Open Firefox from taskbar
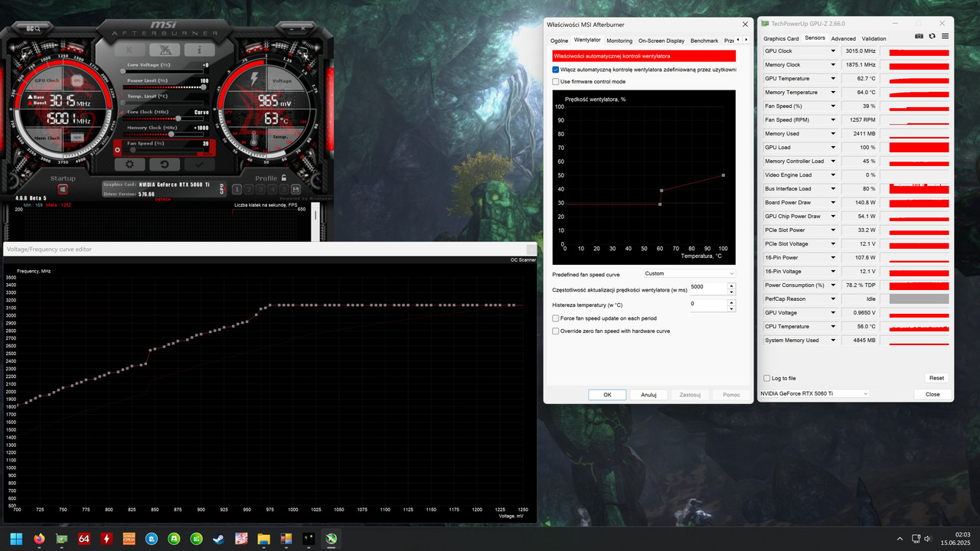Viewport: 980px width, 551px height. (39, 539)
